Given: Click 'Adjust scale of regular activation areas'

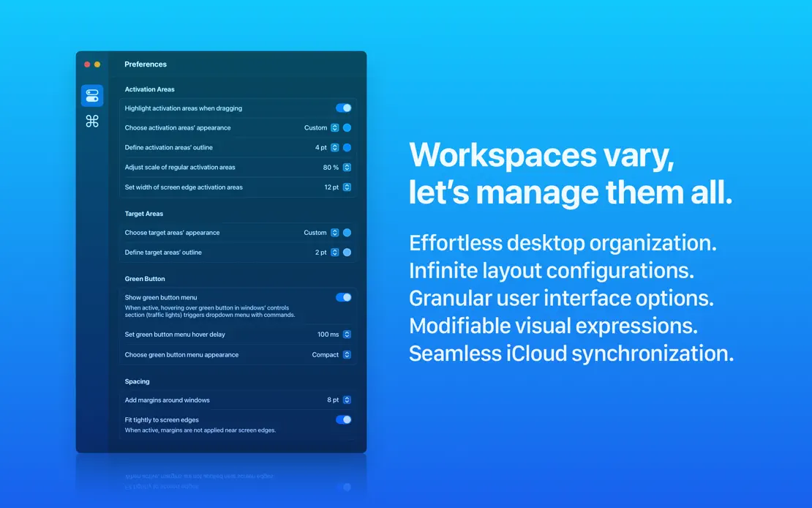Looking at the screenshot, I should [x=180, y=167].
